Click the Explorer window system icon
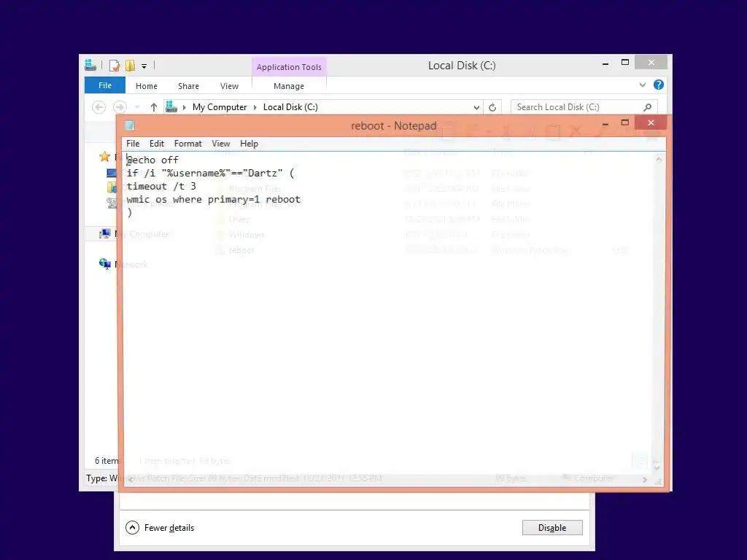 [x=90, y=65]
